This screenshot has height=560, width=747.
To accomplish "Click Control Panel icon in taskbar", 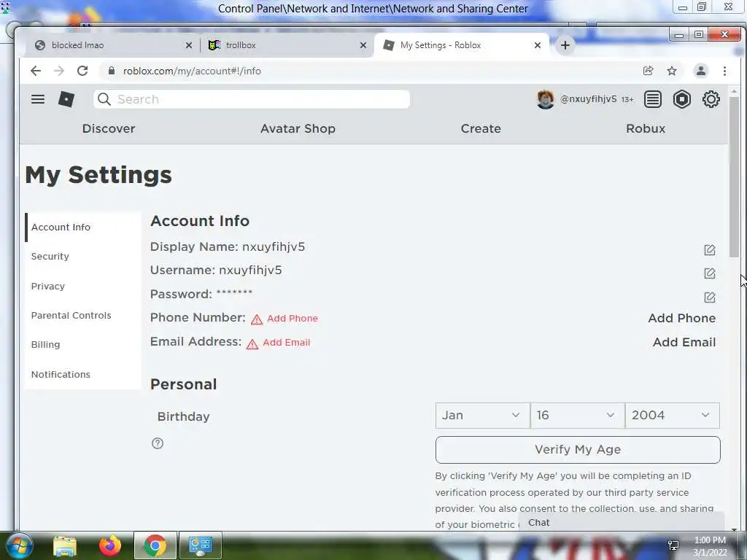I will pos(200,545).
